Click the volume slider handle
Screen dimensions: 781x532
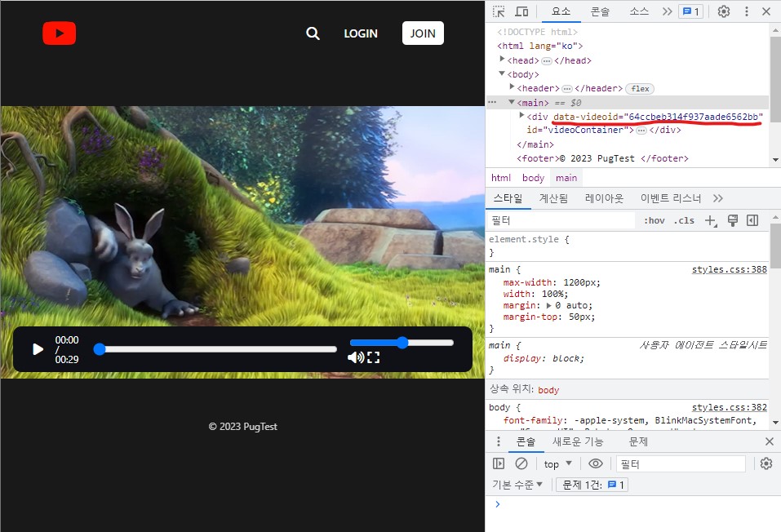tap(402, 342)
